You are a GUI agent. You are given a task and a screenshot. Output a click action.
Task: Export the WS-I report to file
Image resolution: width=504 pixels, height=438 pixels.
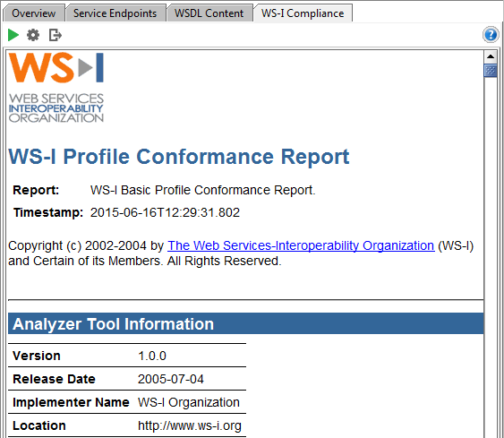tap(55, 35)
